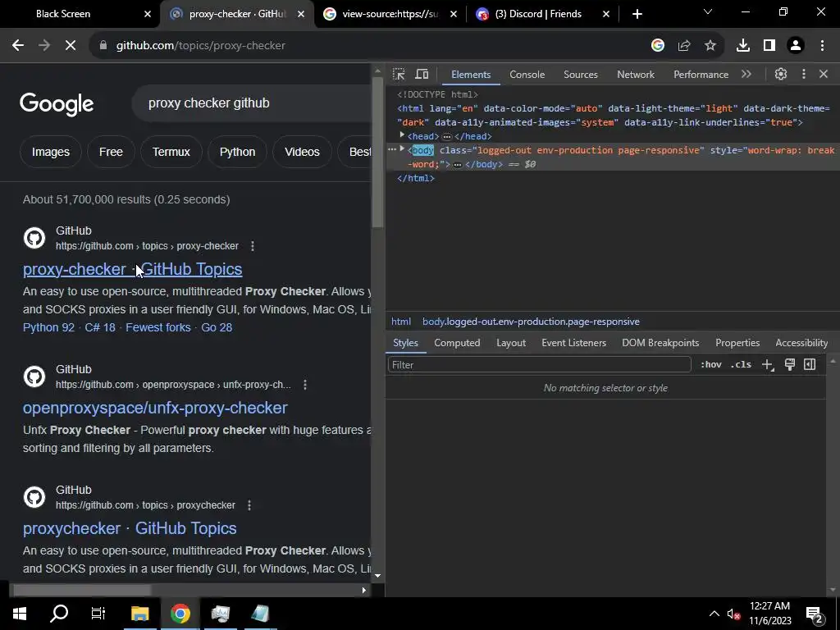
Task: Switch to the Computed pane tab
Action: (x=457, y=343)
